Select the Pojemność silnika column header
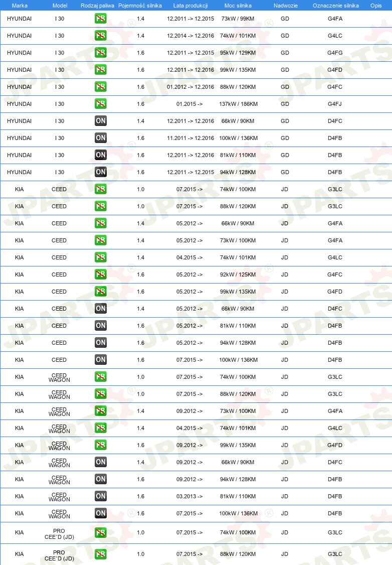 tap(140, 6)
